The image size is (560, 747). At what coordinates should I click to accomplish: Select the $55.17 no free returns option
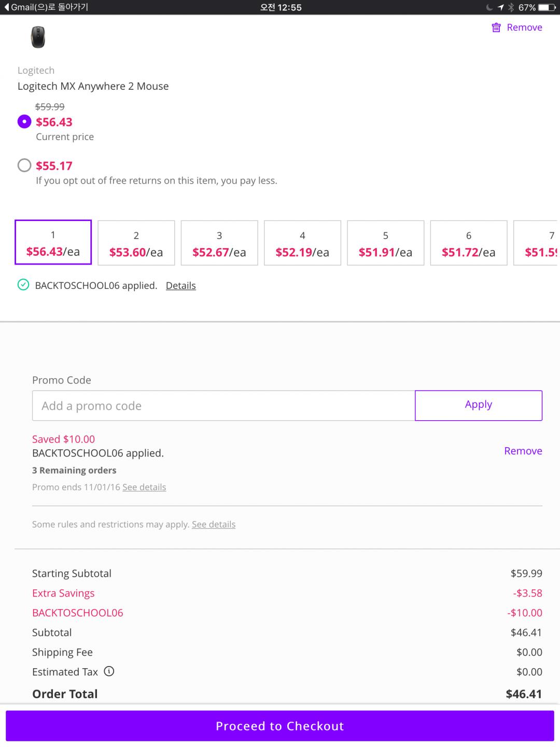point(24,165)
